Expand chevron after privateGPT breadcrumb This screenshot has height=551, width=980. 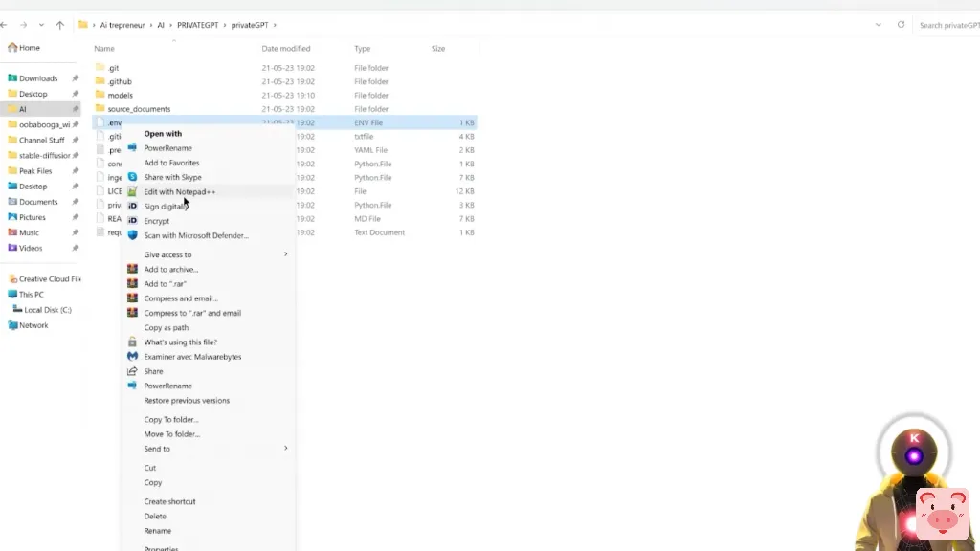tap(275, 25)
